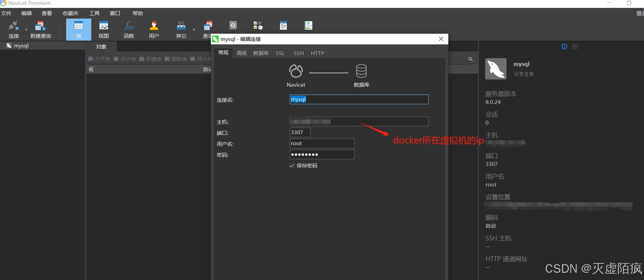Image resolution: width=644 pixels, height=280 pixels.
Task: Switch to the SSH tab
Action: pos(299,53)
